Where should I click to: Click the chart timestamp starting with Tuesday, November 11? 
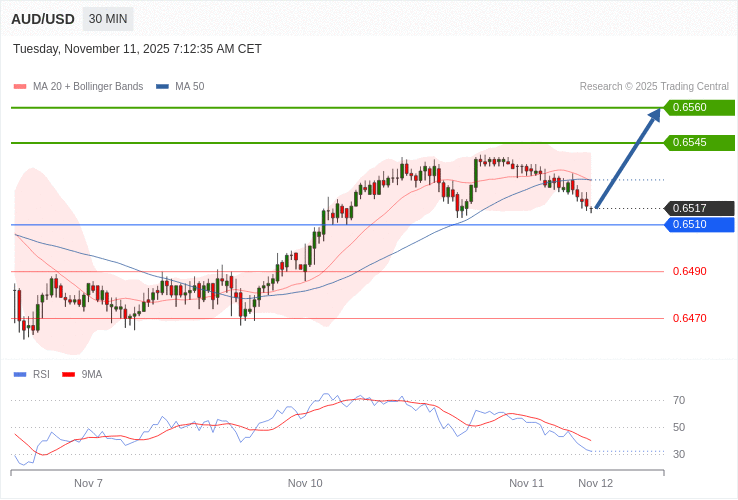click(x=137, y=49)
